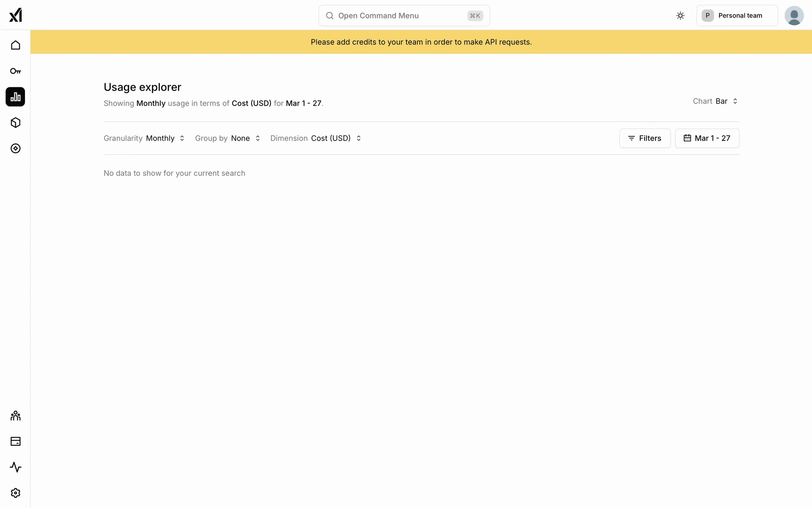Screen dimensions: 812x508
Task: Open the Mar 1 - 27 date picker
Action: [707, 138]
